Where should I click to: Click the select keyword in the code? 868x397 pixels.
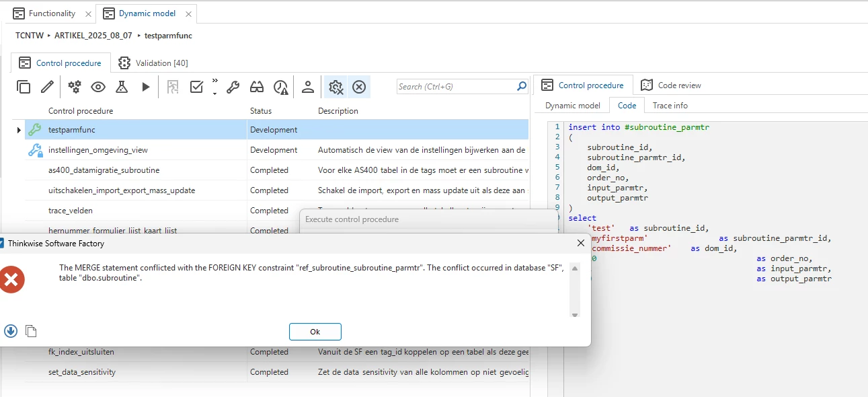582,218
